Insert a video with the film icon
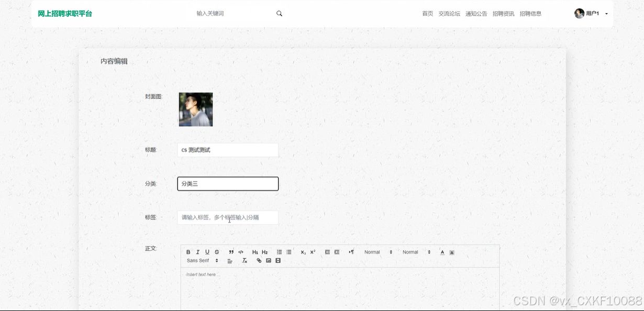644x311 pixels. click(278, 261)
